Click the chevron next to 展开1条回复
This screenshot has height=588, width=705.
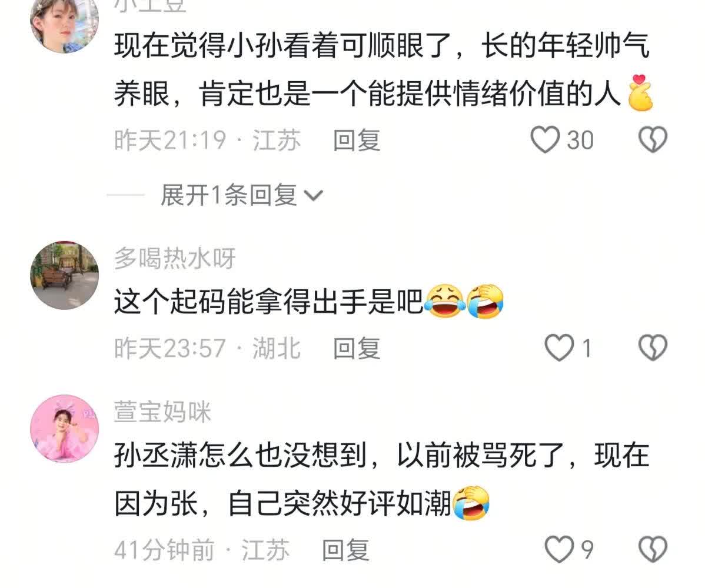pyautogui.click(x=314, y=196)
